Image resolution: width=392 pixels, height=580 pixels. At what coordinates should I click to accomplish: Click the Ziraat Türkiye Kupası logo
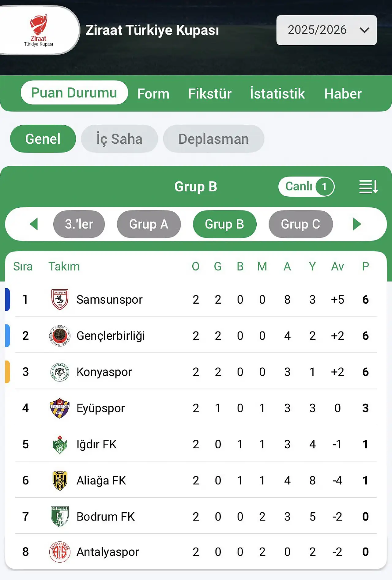[x=39, y=30]
